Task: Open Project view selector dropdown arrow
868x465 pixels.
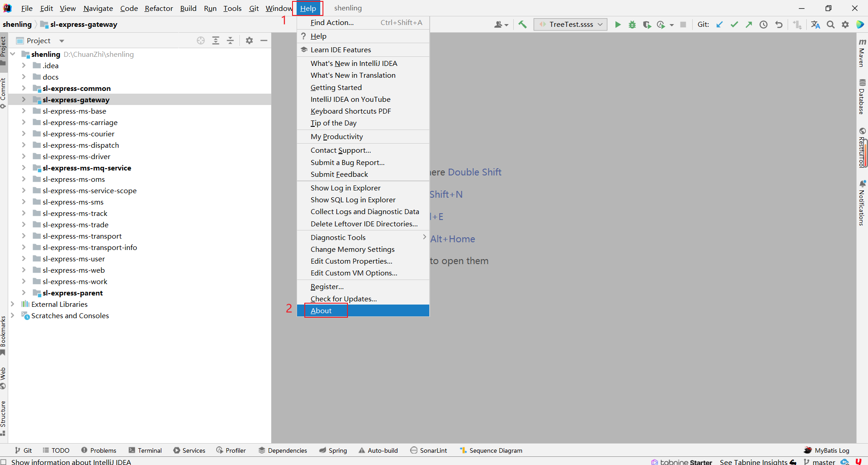Action: coord(62,41)
